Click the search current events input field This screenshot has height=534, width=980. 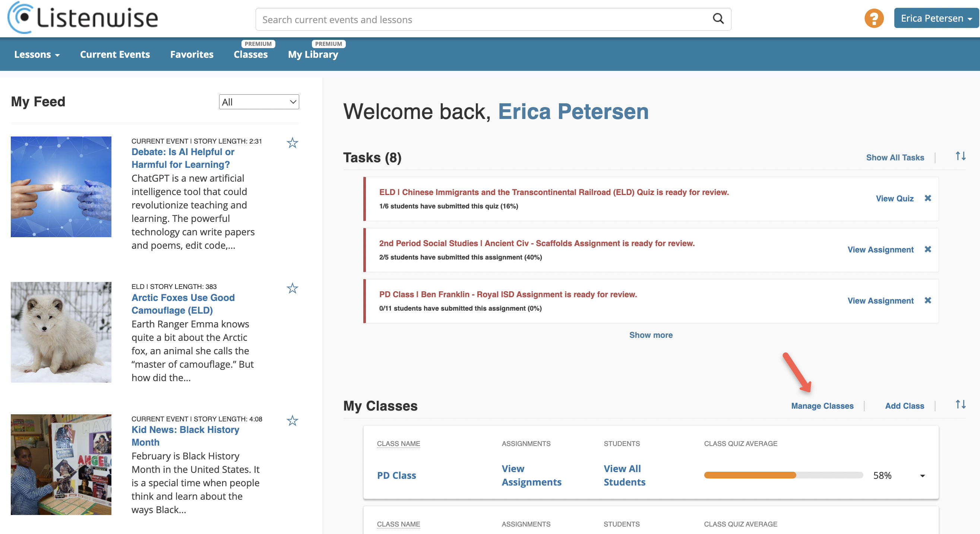point(483,19)
